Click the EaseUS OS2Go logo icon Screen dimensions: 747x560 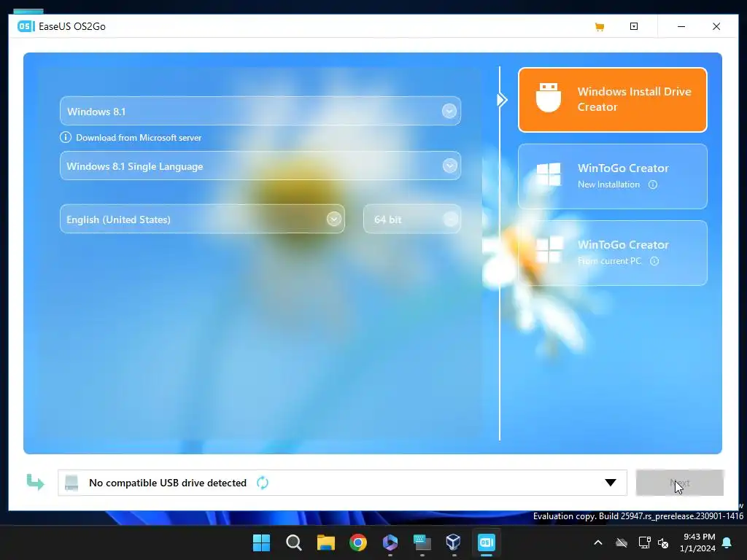click(x=26, y=26)
